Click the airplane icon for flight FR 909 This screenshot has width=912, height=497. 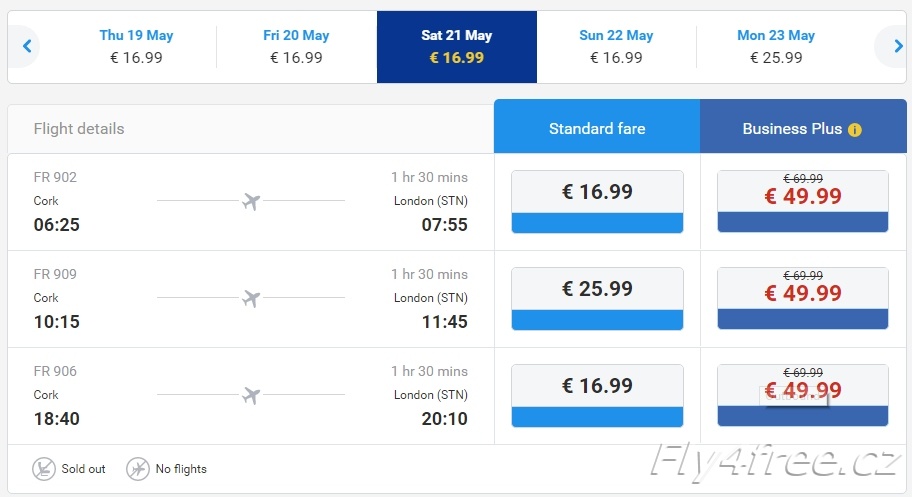[x=251, y=299]
